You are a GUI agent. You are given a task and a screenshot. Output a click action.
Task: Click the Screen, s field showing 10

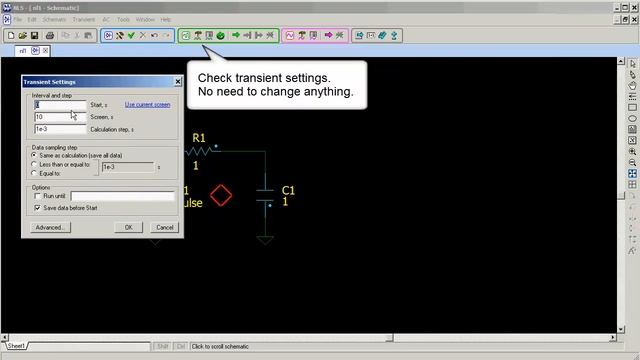point(60,117)
